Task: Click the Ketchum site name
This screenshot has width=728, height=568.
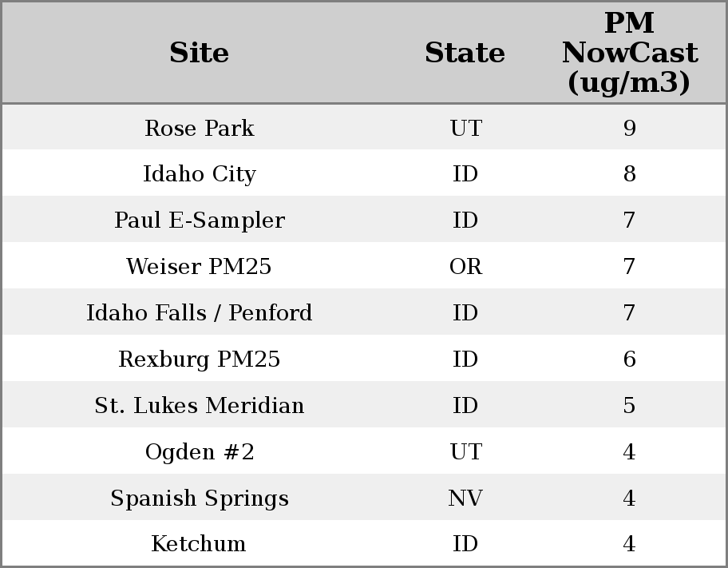Action: pyautogui.click(x=199, y=544)
